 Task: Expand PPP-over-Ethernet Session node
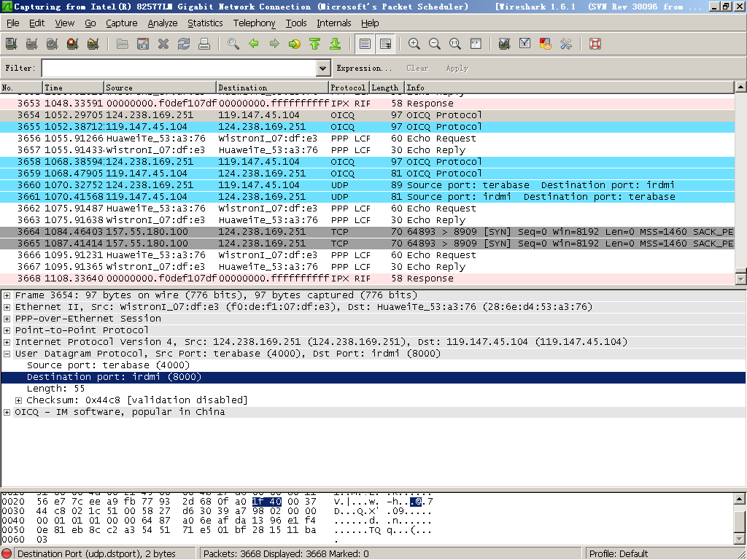(x=7, y=319)
